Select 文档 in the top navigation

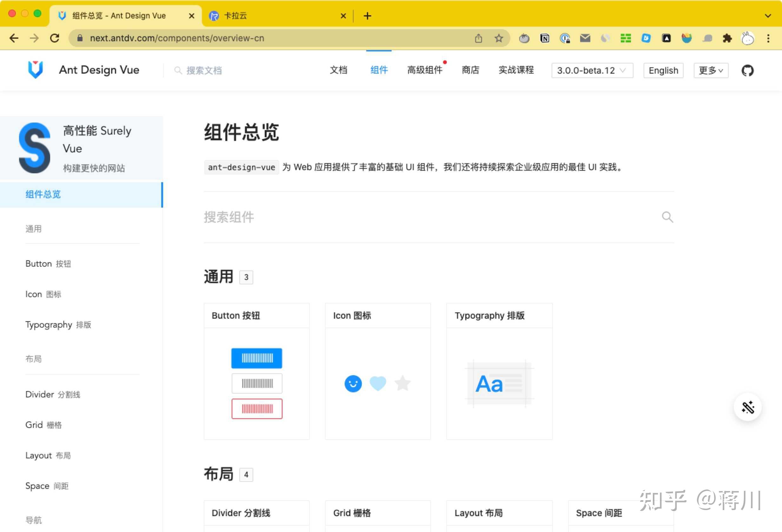point(339,70)
